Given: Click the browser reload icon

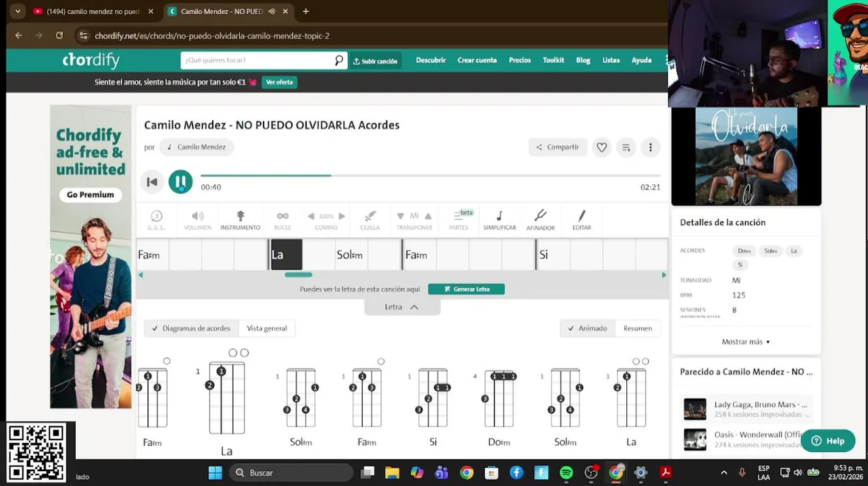Looking at the screenshot, I should [59, 36].
